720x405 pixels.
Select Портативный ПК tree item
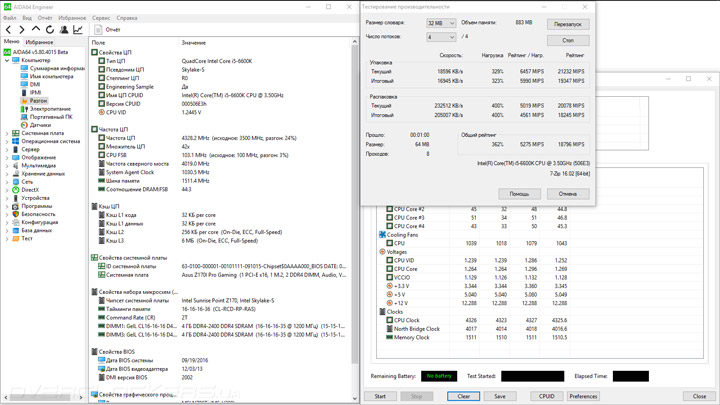[51, 117]
